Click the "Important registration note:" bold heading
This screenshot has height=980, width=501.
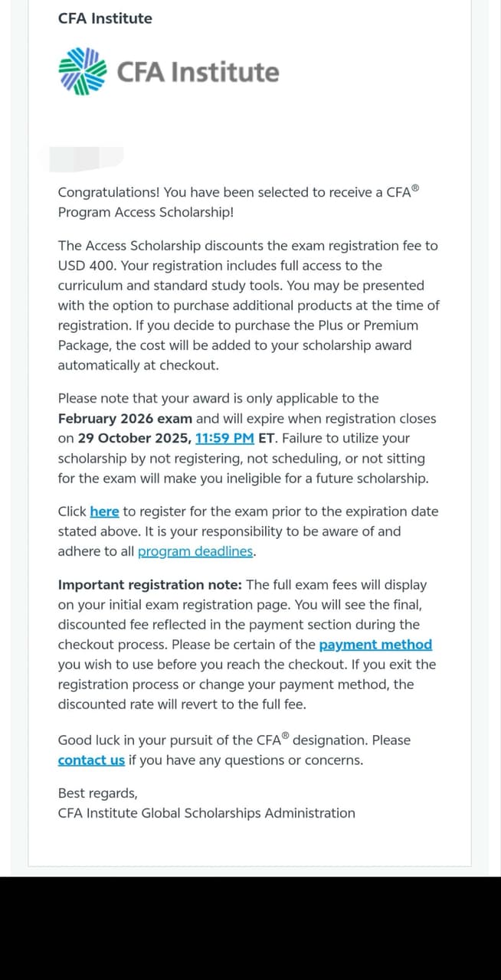pos(149,585)
